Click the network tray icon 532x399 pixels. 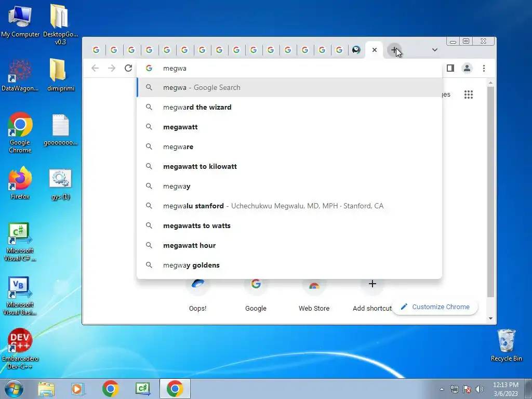454,389
